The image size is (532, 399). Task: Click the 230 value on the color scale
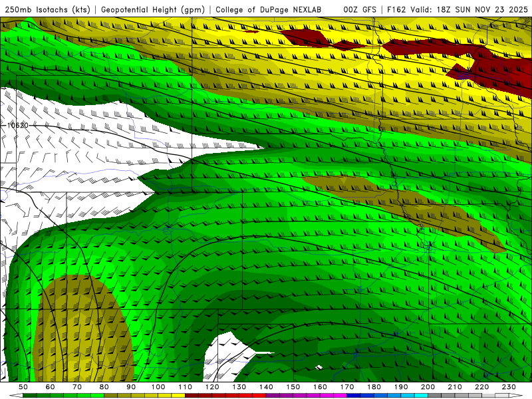click(509, 387)
